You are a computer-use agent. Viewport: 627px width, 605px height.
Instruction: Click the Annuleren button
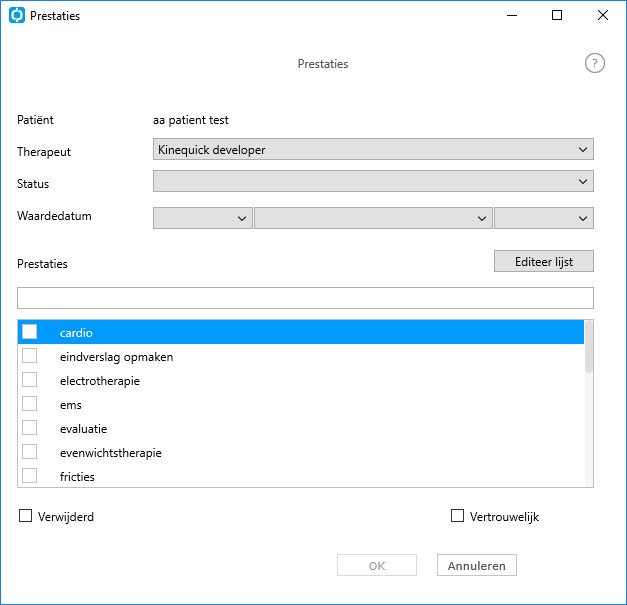tap(477, 565)
